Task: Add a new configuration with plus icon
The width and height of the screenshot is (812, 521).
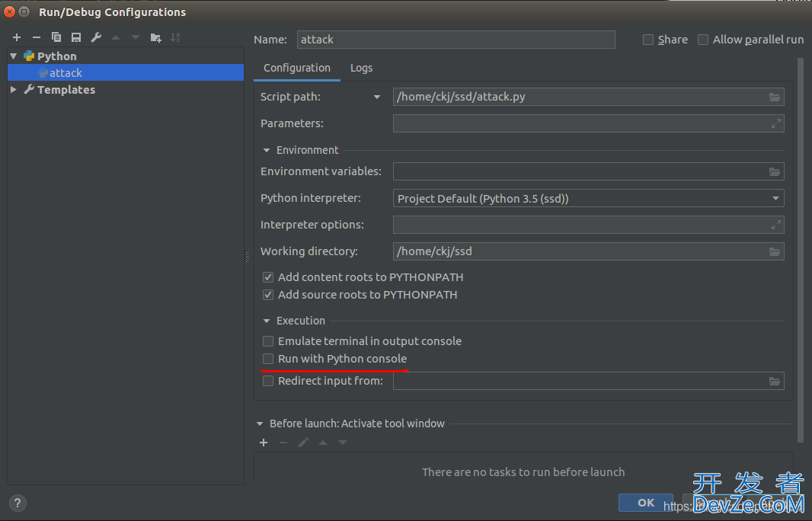Action: (17, 37)
